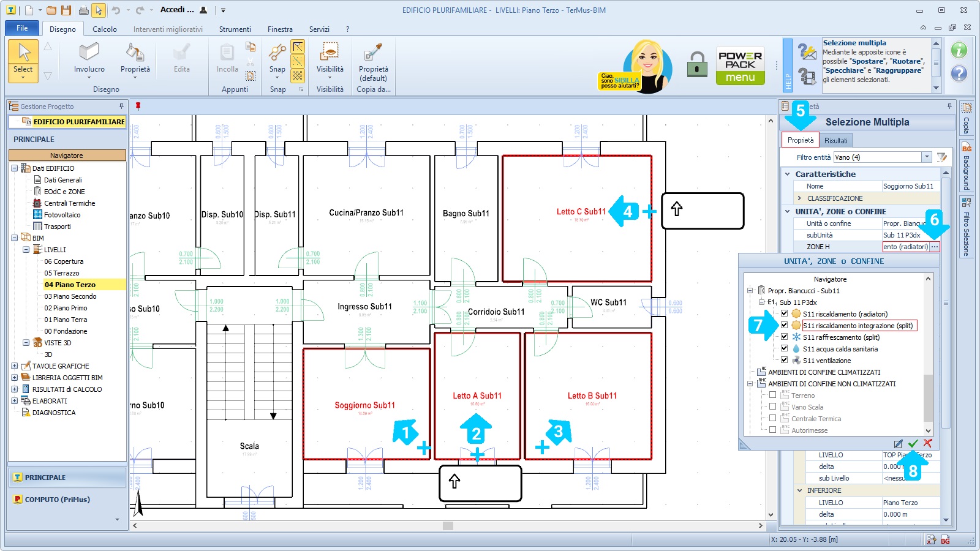980x551 pixels.
Task: Select 03 Piano Secondo level
Action: point(70,296)
